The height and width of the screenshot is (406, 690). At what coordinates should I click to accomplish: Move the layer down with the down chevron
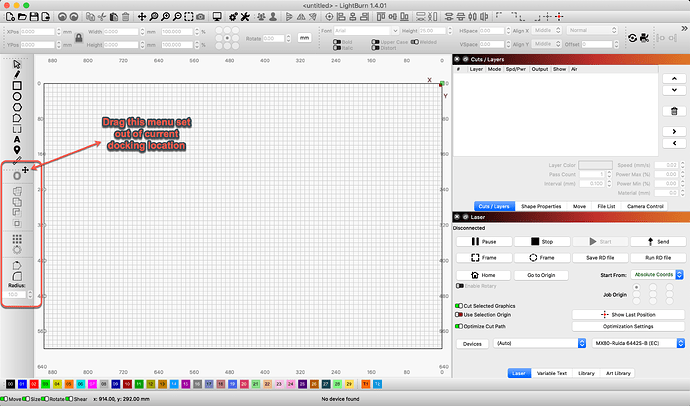[674, 90]
